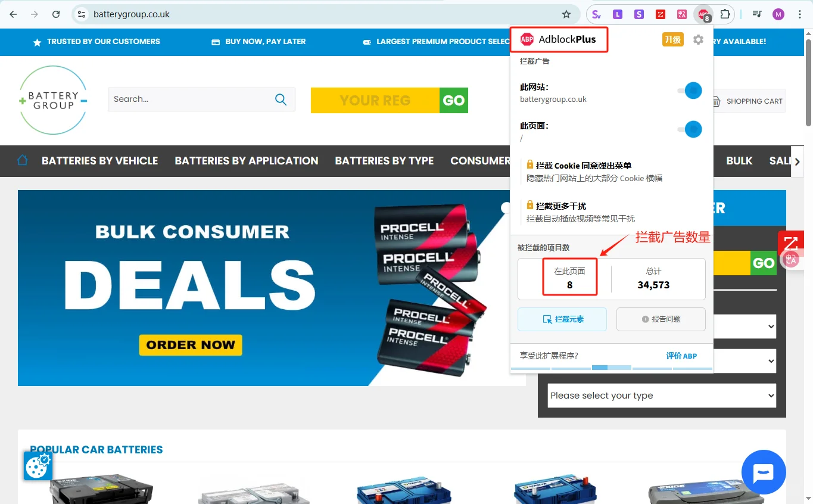This screenshot has width=813, height=504.
Task: Go to the home icon in the nav bar
Action: [x=23, y=160]
